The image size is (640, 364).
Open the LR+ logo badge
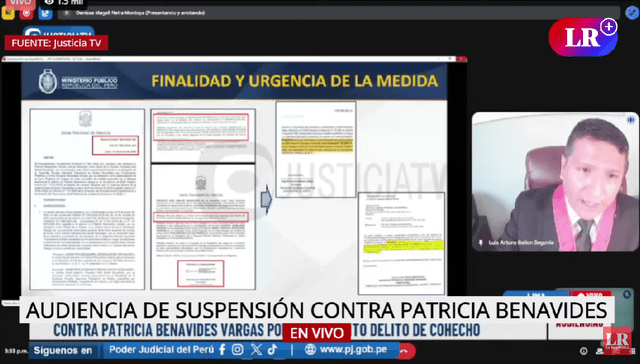click(x=583, y=37)
